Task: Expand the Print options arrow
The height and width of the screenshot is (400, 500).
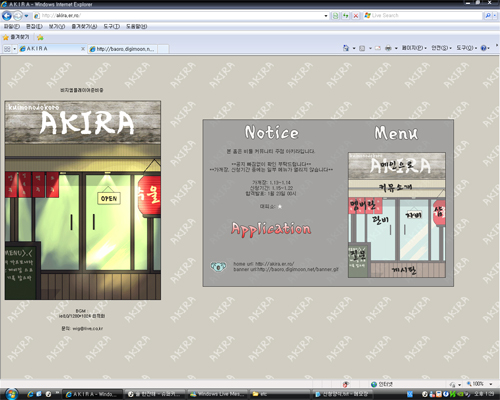Action: click(396, 49)
